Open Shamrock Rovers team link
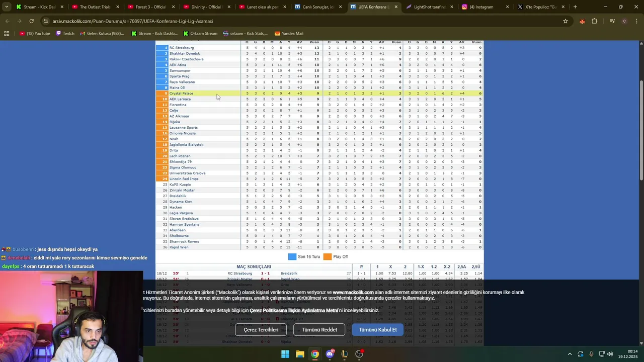644x362 pixels. coord(184,241)
